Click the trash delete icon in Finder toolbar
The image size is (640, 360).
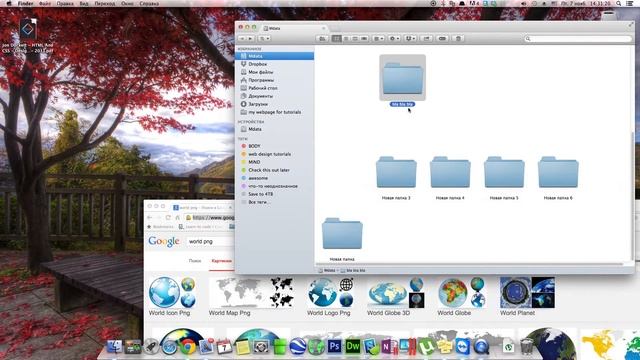458,38
